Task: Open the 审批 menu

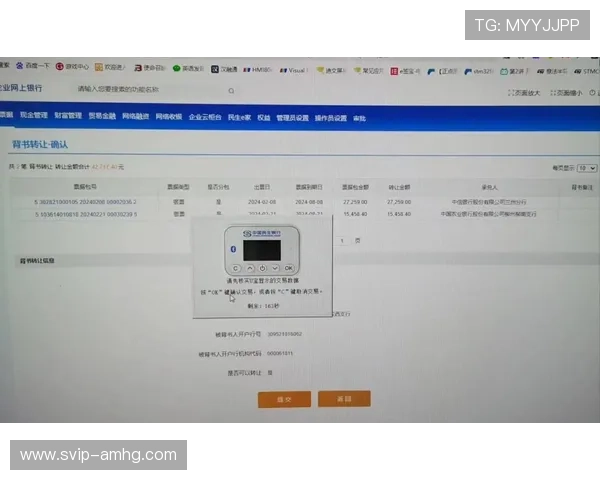Action: coord(359,119)
